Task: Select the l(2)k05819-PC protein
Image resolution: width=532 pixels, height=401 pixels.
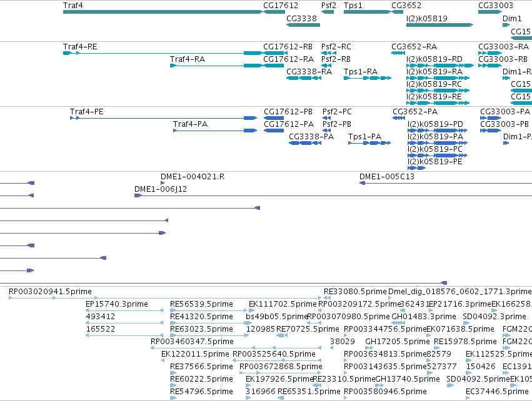Action: [x=438, y=156]
